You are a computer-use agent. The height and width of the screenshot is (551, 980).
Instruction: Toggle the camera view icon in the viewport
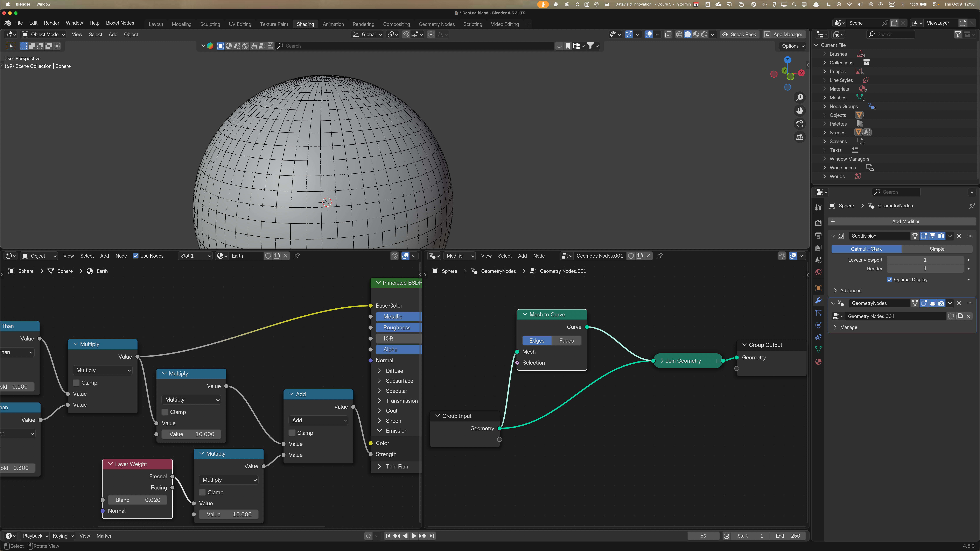(800, 124)
